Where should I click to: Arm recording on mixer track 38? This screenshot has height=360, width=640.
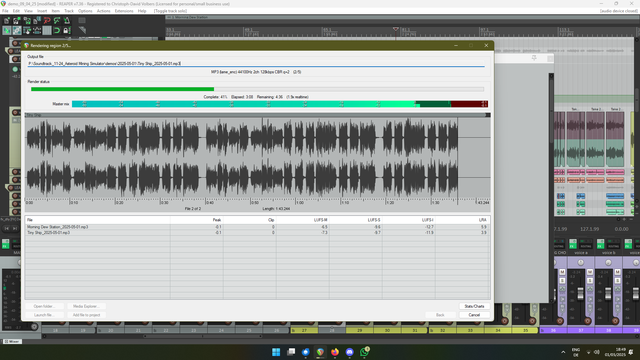pos(615,321)
